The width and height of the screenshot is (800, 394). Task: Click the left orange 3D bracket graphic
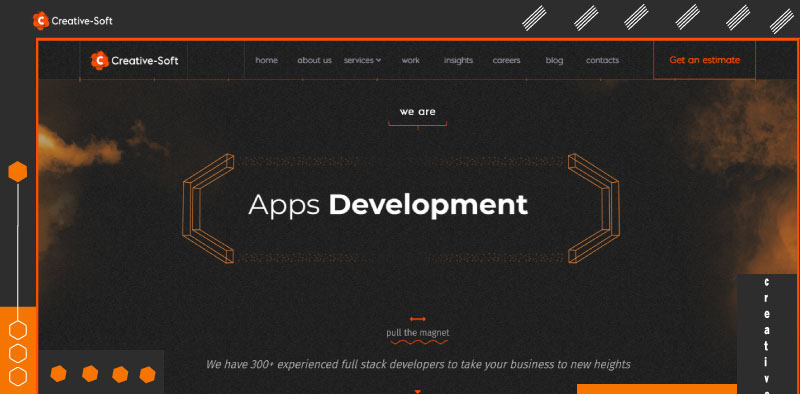(x=208, y=208)
